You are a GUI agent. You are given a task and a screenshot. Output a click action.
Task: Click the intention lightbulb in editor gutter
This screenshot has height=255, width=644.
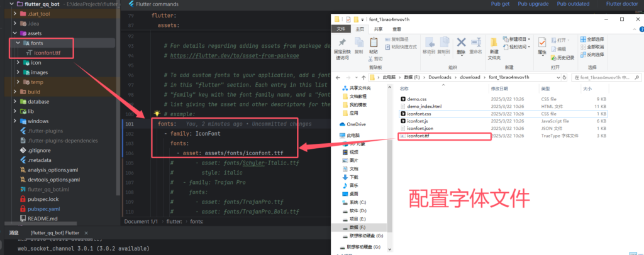click(x=157, y=113)
